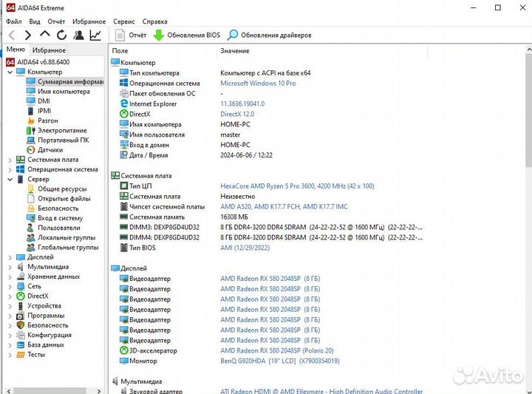The image size is (532, 394).
Task: Open the Избранное menu in menu bar
Action: (x=89, y=21)
